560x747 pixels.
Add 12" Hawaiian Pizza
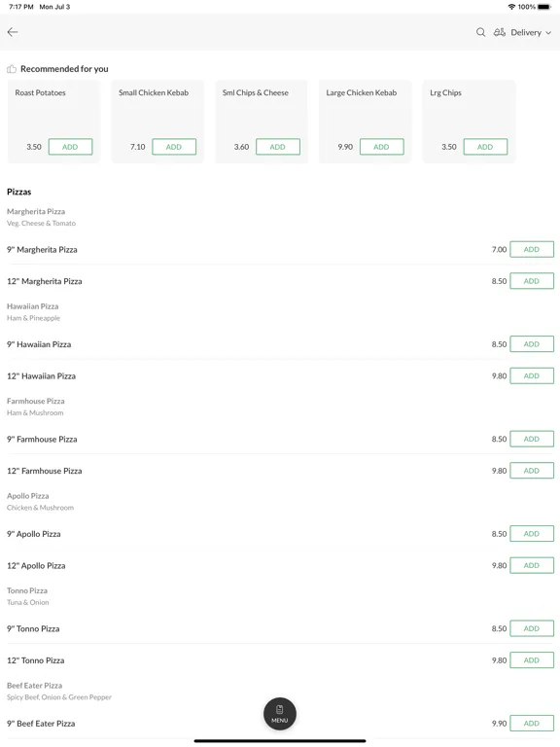click(532, 375)
